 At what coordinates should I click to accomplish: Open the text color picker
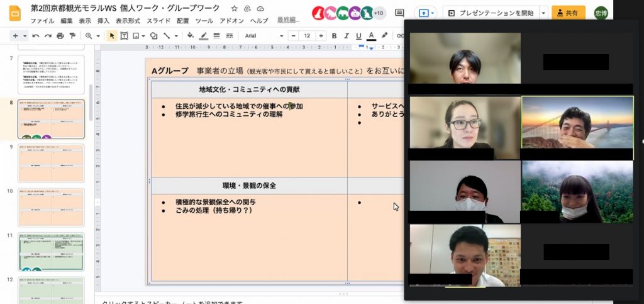371,36
